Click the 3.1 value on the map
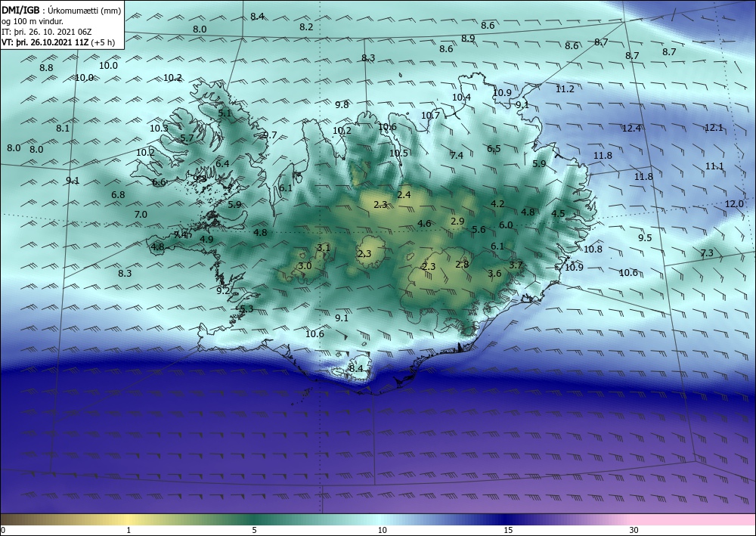 click(324, 248)
